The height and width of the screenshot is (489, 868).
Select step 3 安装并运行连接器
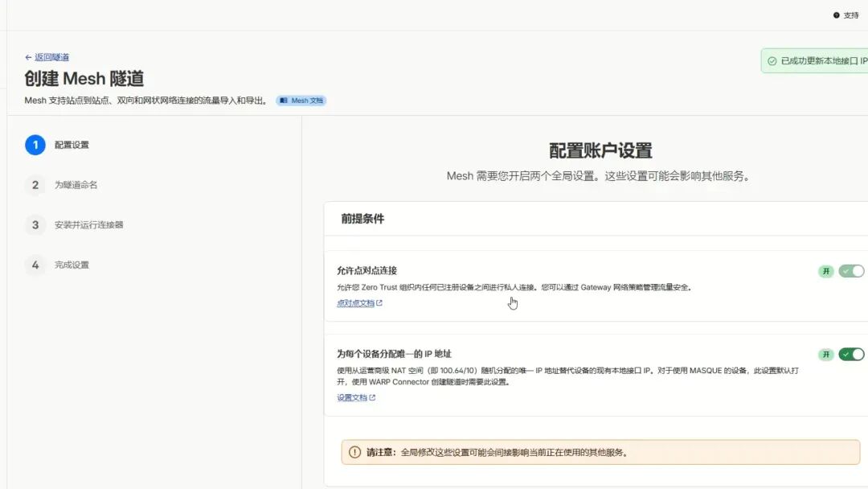(x=88, y=225)
